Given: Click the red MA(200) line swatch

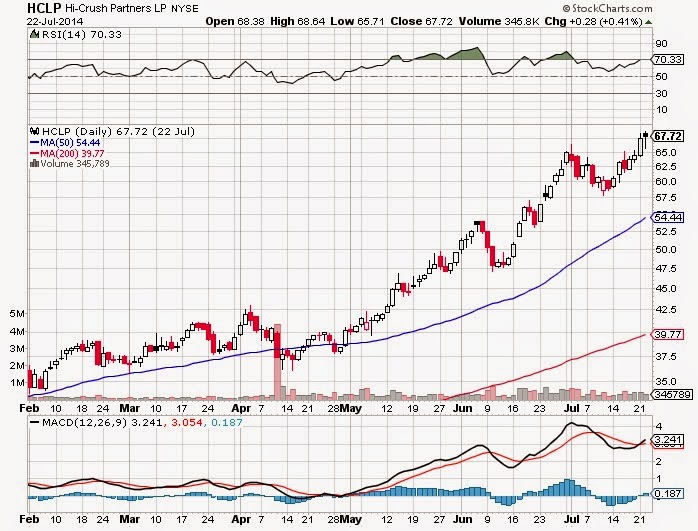Looking at the screenshot, I should coord(34,154).
